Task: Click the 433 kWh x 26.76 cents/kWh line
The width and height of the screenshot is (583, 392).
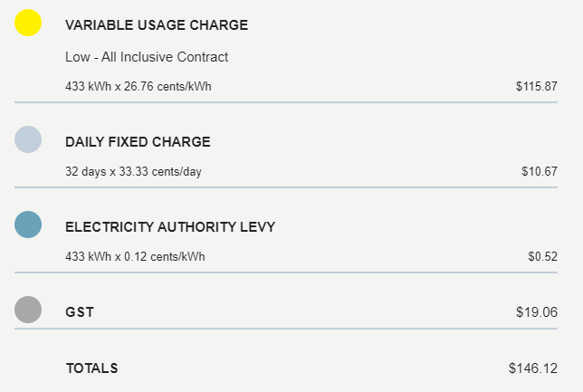Action: point(139,86)
